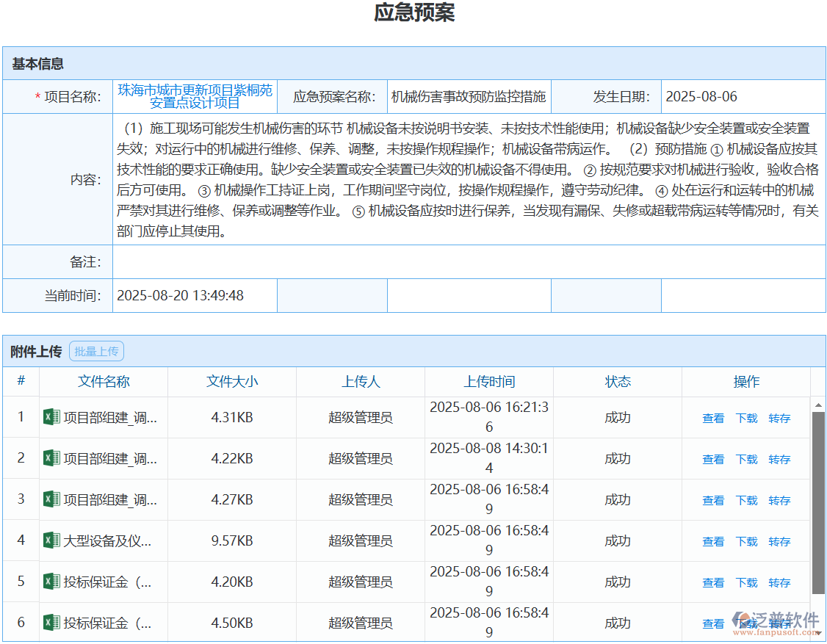Image resolution: width=827 pixels, height=644 pixels.
Task: Click the Excel icon on row 5 投标保证金 file
Action: [50, 582]
